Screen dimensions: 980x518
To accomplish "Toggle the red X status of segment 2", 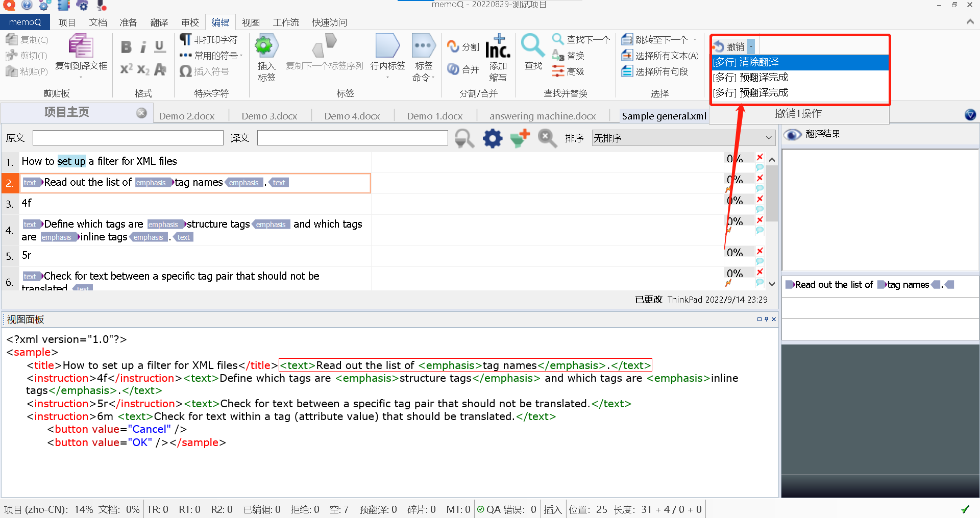I will [759, 178].
